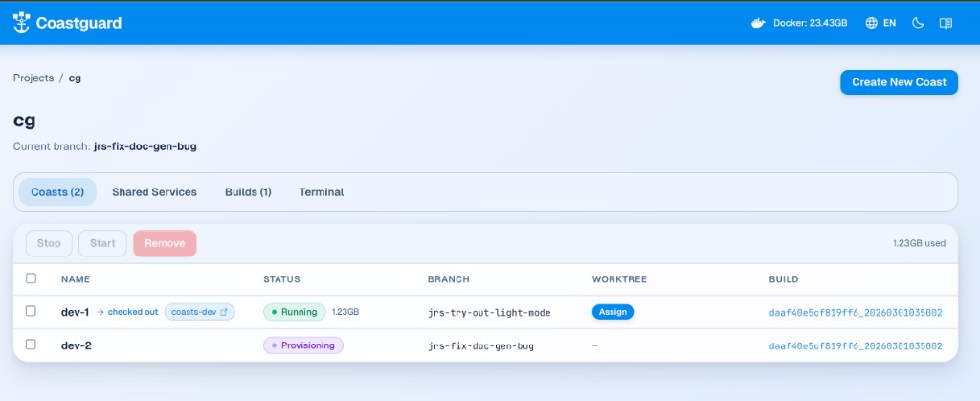Click the checked out arrow indicator

click(x=100, y=312)
